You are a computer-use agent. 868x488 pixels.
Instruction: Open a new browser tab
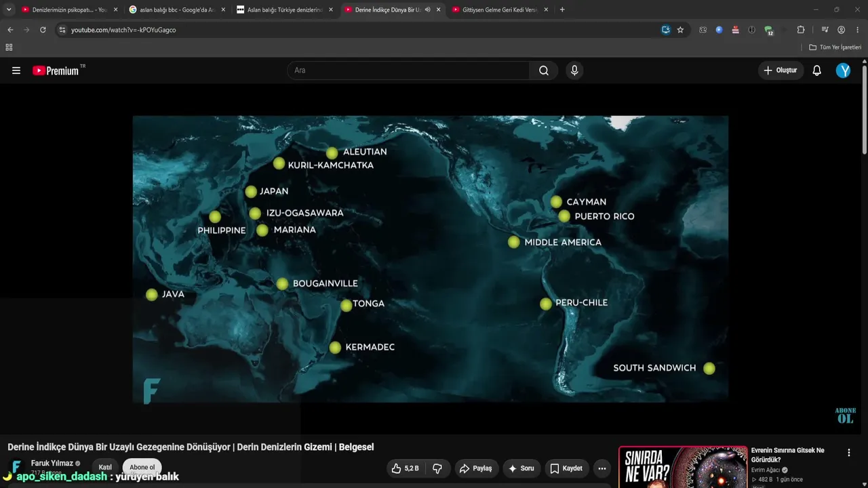[x=562, y=9]
